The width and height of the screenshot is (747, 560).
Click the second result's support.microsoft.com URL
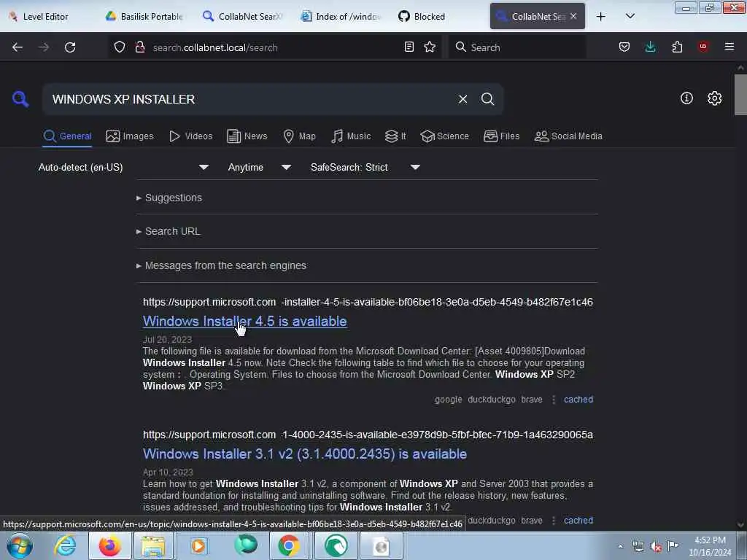point(368,435)
